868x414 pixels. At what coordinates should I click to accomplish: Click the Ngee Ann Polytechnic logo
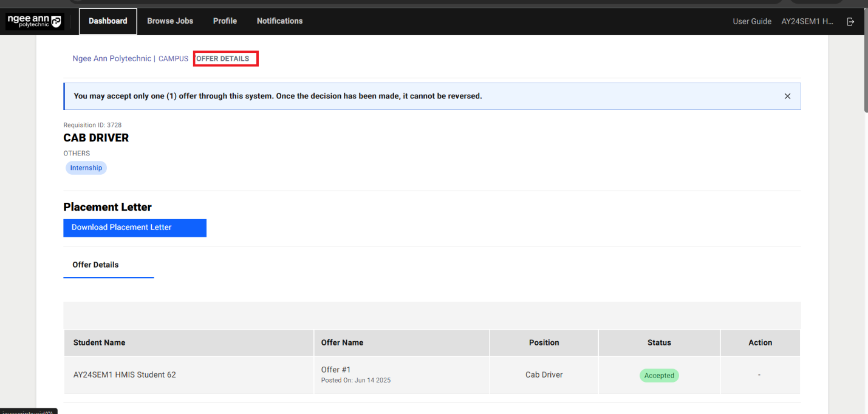tap(34, 21)
